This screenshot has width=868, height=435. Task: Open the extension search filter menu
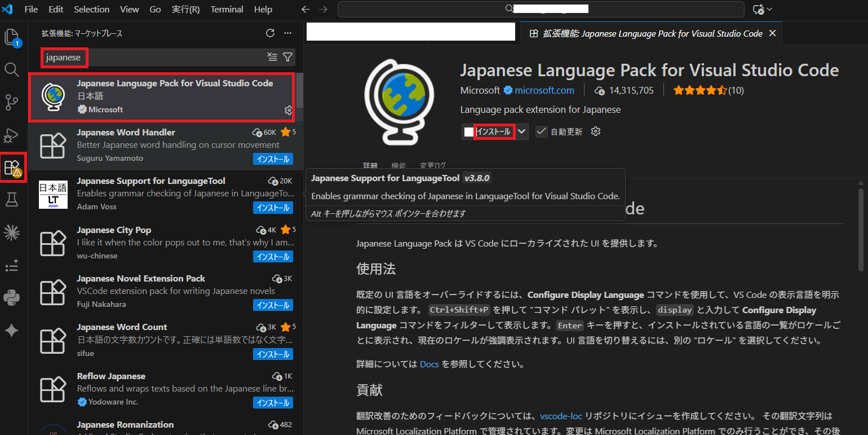click(287, 57)
